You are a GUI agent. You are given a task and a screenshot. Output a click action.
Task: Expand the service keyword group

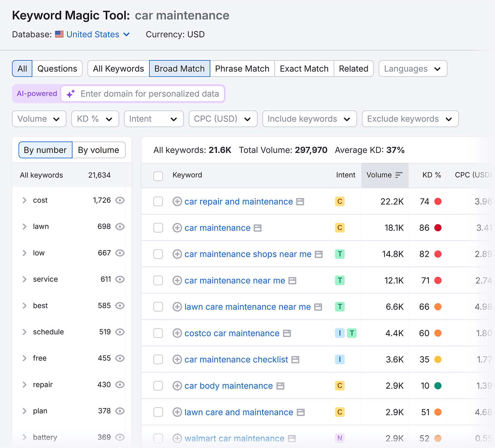24,279
